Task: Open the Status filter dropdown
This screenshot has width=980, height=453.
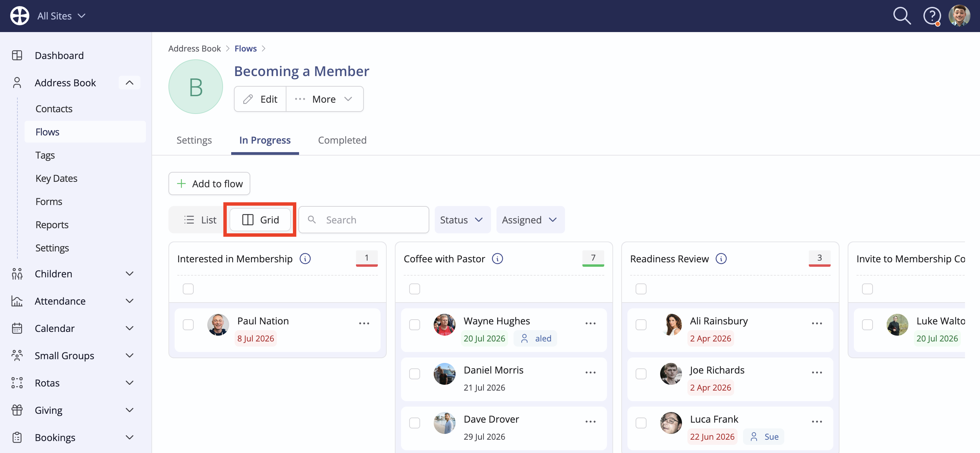Action: coord(462,220)
